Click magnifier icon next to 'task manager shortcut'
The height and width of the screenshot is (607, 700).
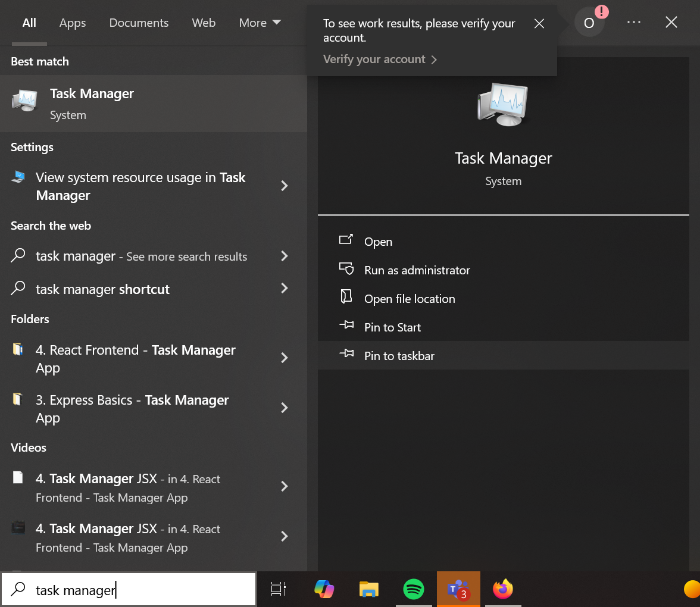click(18, 288)
